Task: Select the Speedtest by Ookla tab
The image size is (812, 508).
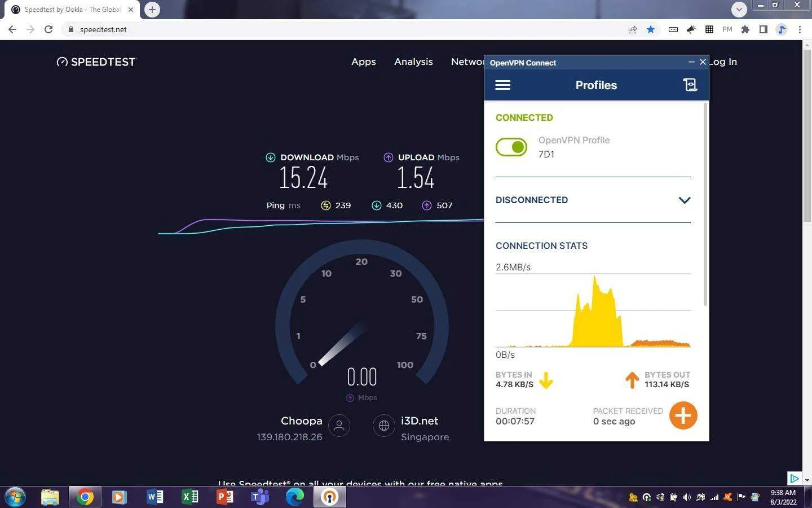Action: pyautogui.click(x=72, y=10)
